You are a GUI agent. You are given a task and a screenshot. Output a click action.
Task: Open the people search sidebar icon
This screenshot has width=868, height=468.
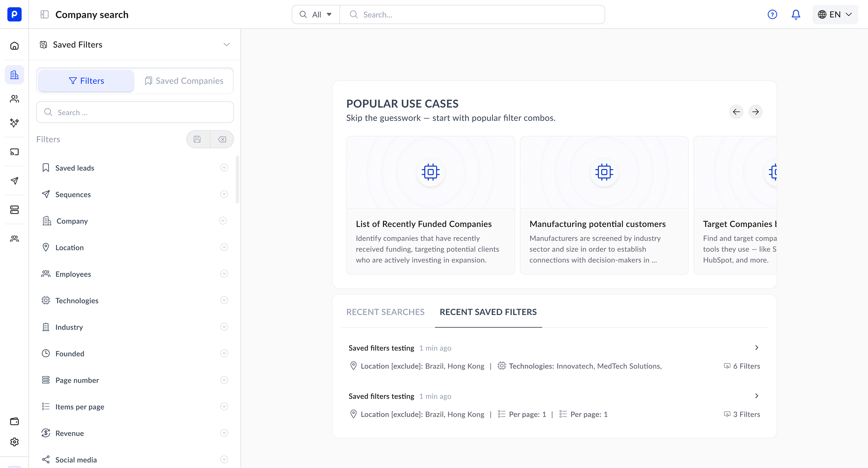click(x=15, y=99)
